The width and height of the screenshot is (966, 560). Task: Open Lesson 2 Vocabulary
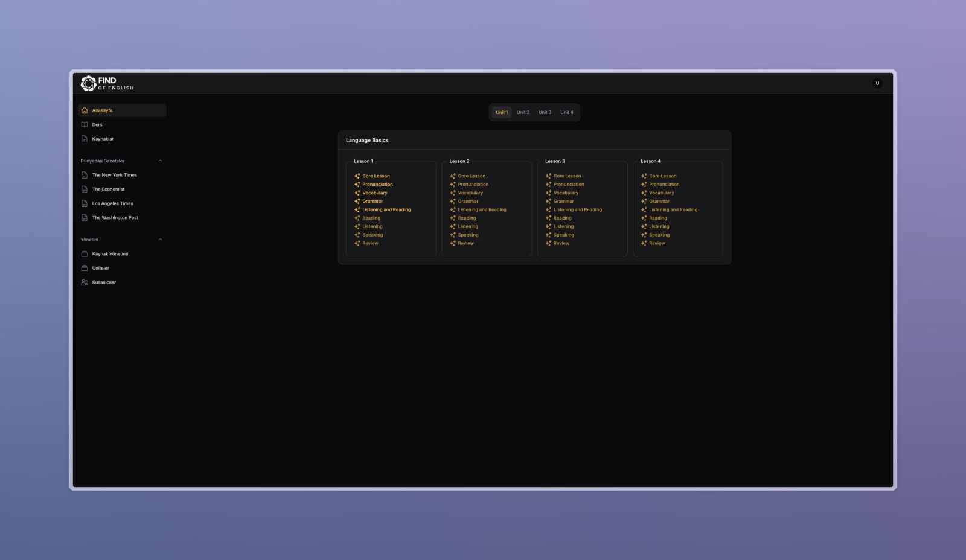(x=470, y=193)
